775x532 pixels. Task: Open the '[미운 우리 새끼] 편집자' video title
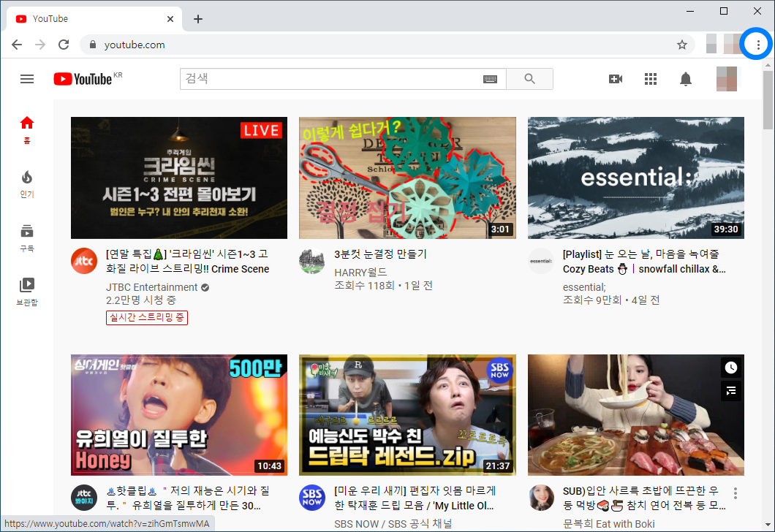point(415,498)
